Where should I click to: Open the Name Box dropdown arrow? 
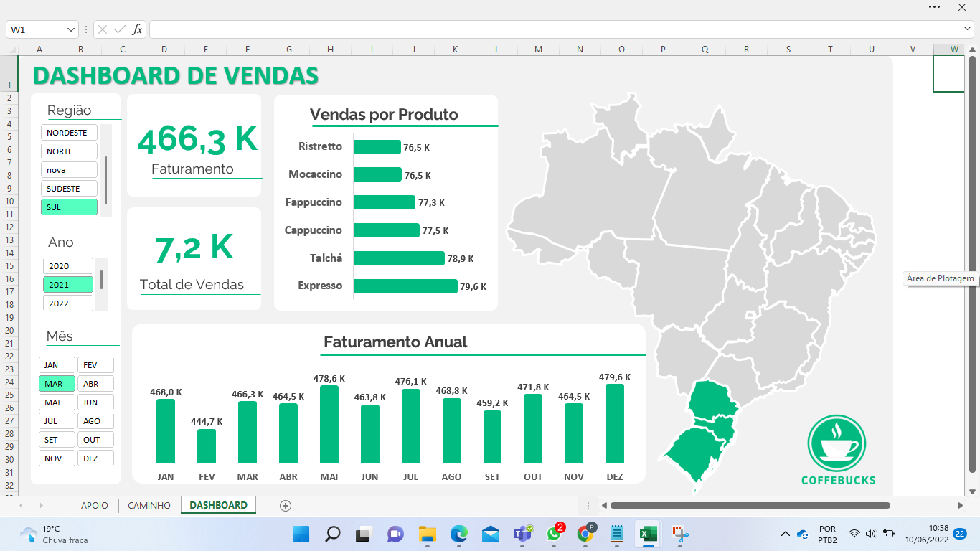click(x=71, y=29)
